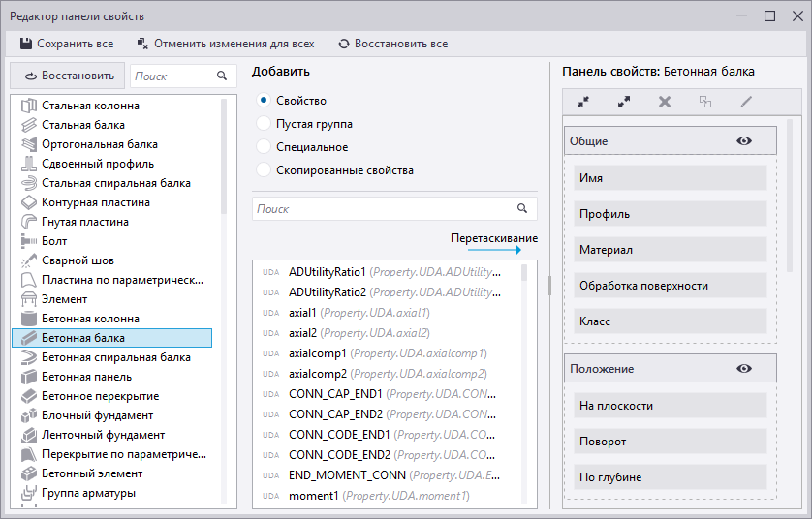The image size is (812, 519).
Task: Click the X delete icon in property panel toolbar
Action: pos(665,102)
